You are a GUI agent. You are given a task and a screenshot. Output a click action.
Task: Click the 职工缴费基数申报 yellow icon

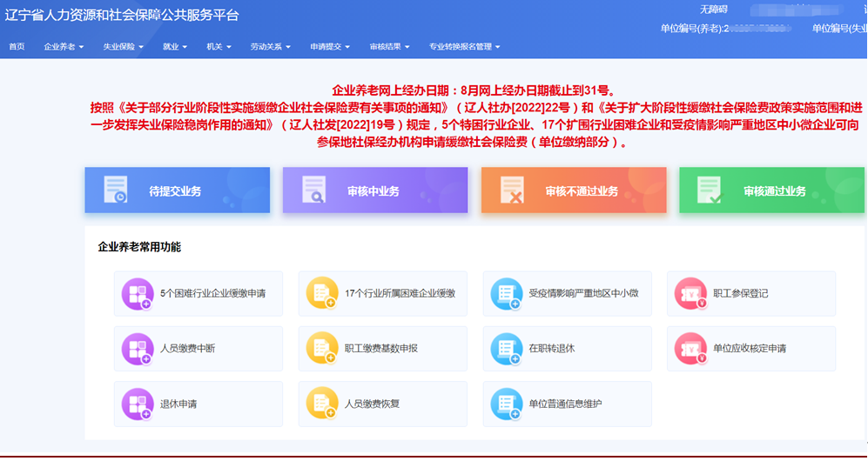pos(321,349)
